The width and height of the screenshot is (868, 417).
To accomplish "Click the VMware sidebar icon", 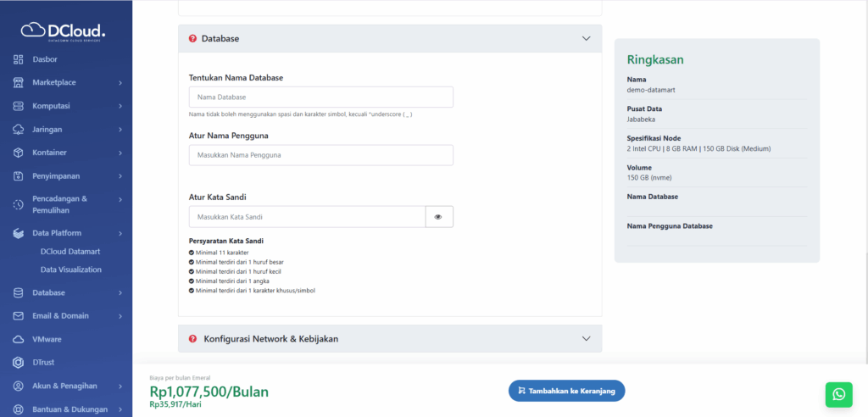I will click(19, 339).
